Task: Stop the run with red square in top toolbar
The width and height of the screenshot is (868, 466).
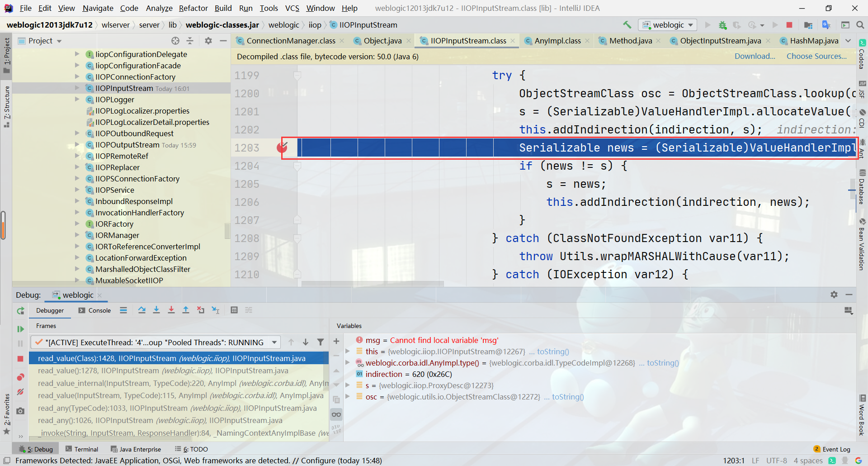Action: point(789,25)
